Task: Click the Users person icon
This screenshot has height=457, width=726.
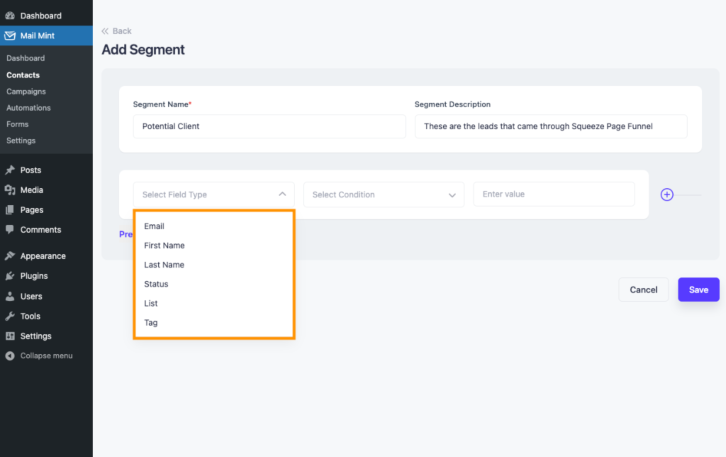Action: (10, 296)
